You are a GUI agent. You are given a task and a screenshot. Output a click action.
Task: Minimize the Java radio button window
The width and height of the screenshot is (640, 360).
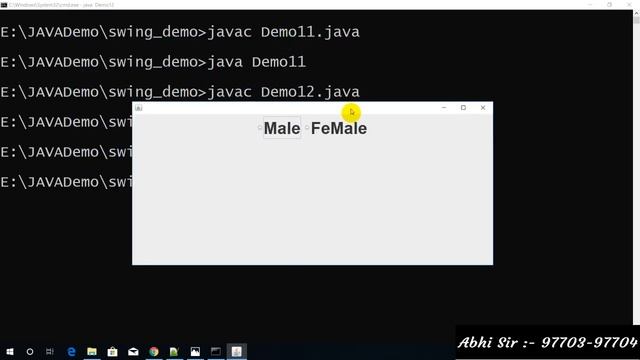click(444, 108)
